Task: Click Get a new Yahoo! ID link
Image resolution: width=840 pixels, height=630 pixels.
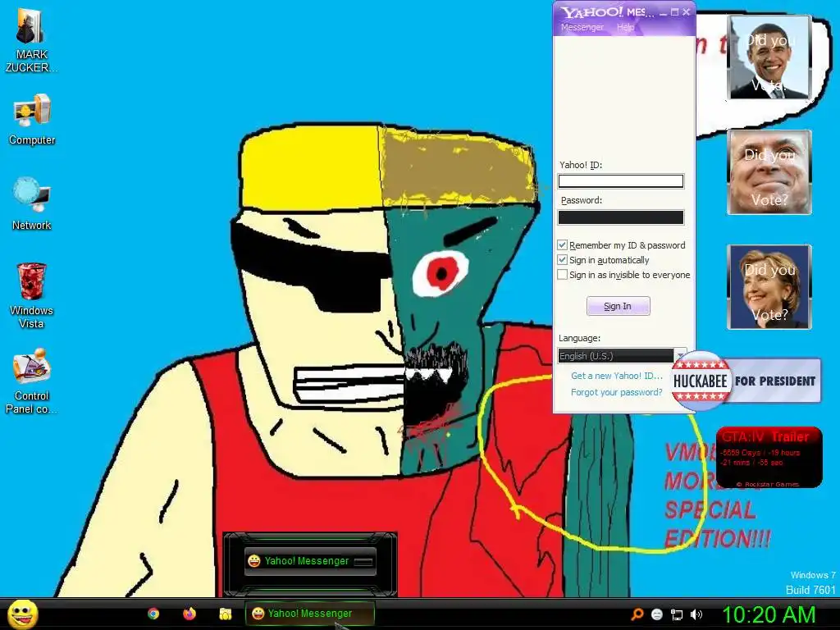Action: (617, 376)
